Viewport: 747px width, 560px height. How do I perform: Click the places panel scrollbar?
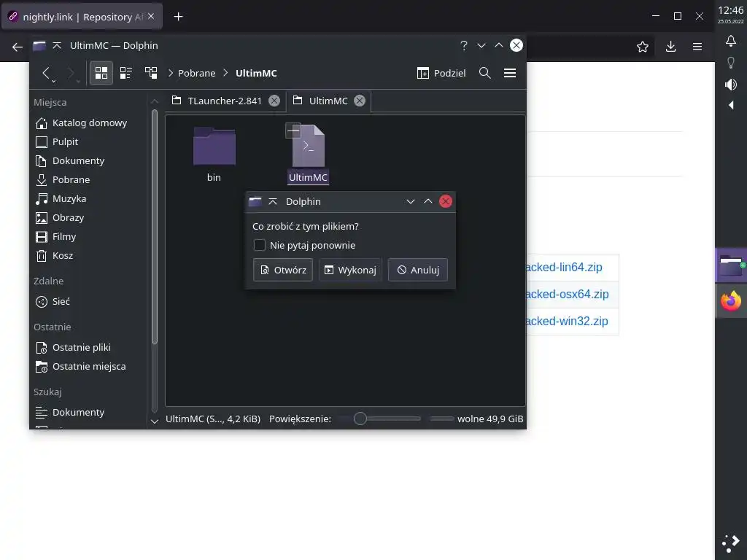[155, 227]
